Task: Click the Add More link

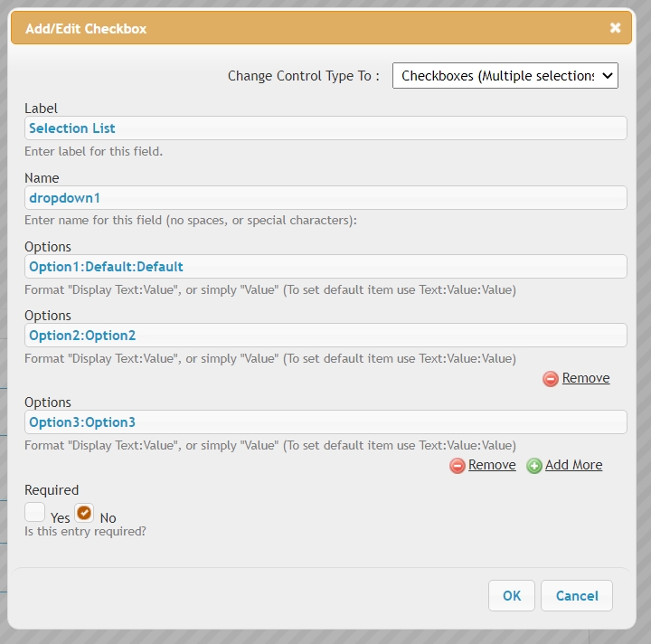Action: click(x=573, y=465)
